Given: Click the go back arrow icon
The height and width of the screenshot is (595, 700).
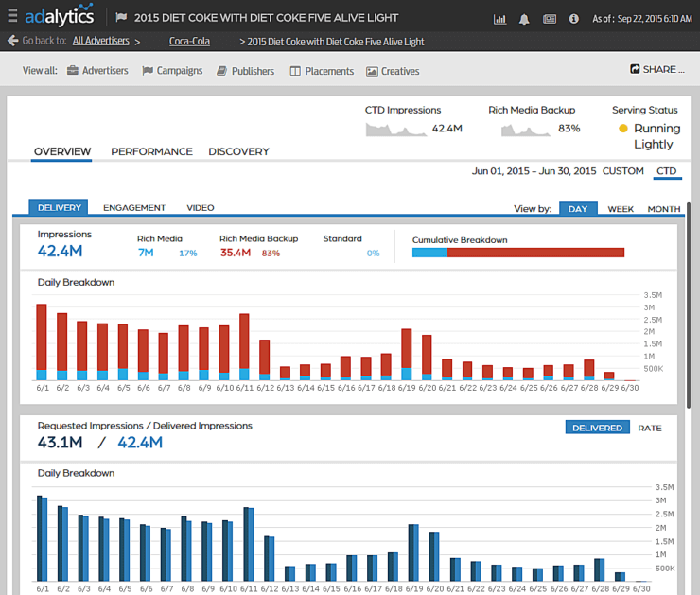Looking at the screenshot, I should click(x=12, y=41).
